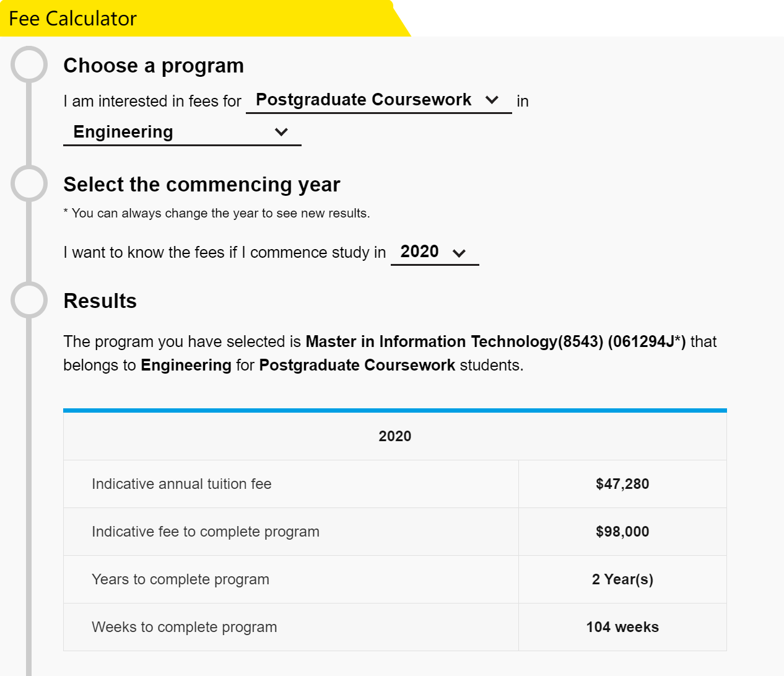
Task: Click the 104 weeks value cell
Action: tap(622, 627)
